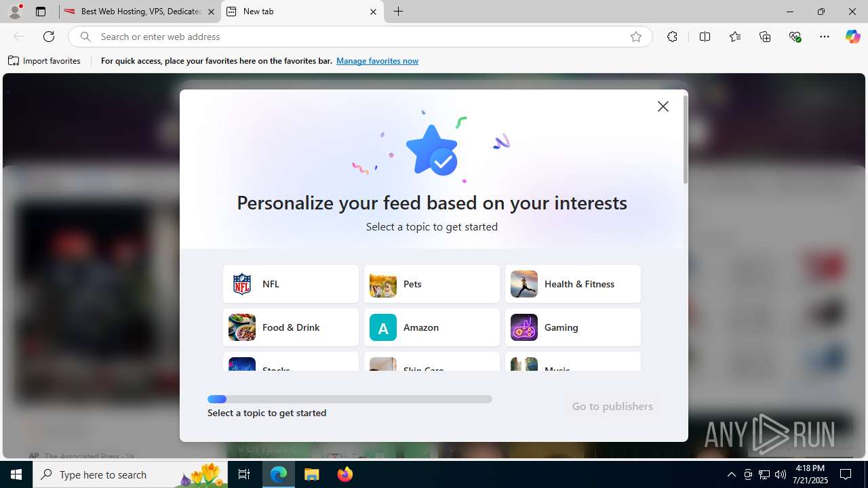Select the Pets topic
Viewport: 868px width, 488px height.
(x=432, y=284)
